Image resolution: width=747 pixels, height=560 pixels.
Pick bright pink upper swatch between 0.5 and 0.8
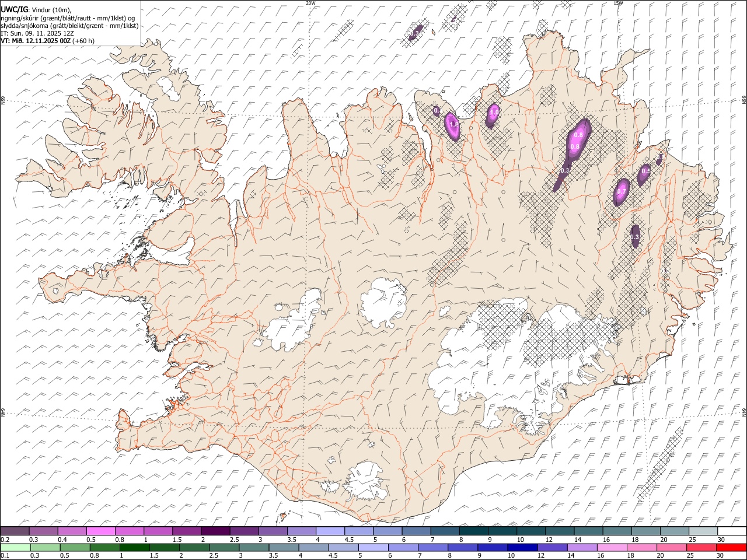pyautogui.click(x=101, y=531)
